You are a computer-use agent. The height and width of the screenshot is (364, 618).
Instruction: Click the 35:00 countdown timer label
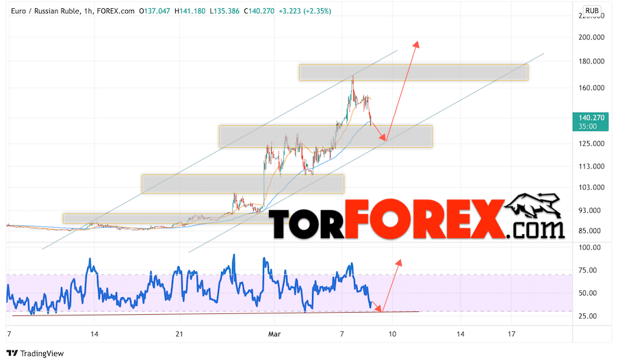coord(588,127)
